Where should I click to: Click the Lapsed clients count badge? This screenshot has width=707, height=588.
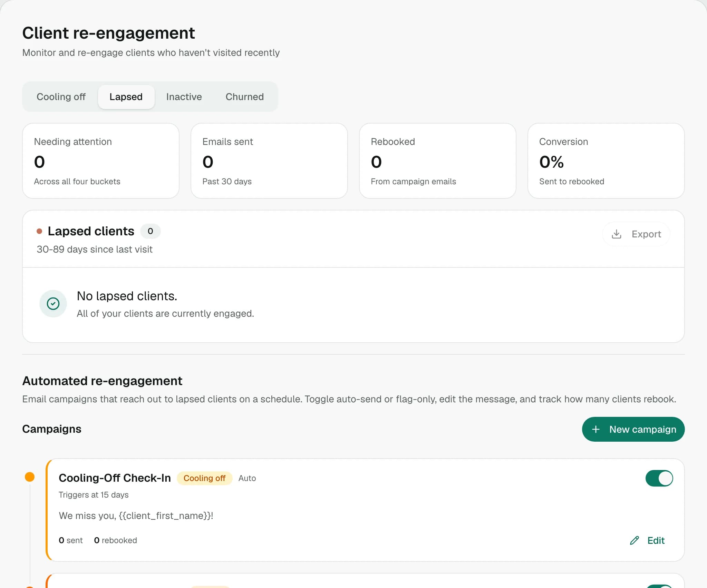[150, 231]
